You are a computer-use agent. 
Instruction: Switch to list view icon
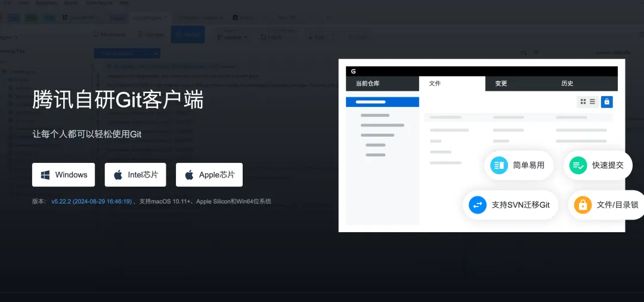point(592,102)
